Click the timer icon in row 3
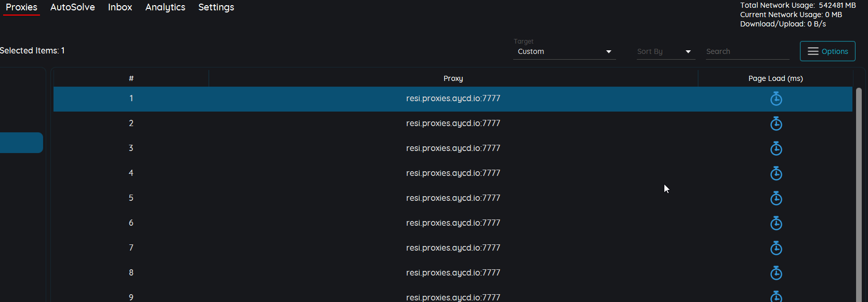Image resolution: width=868 pixels, height=302 pixels. point(776,148)
